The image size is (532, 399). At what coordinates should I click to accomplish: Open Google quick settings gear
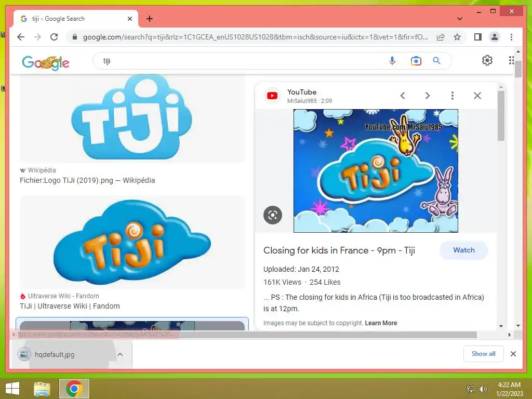(487, 60)
